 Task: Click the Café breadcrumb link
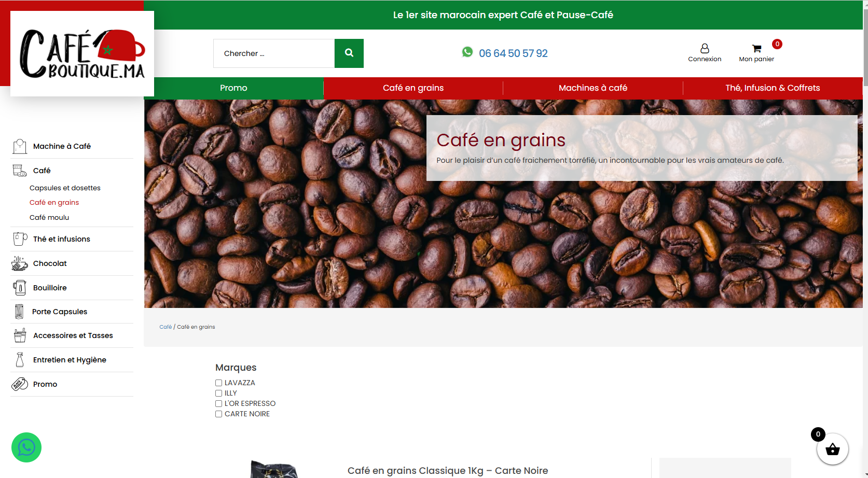165,327
